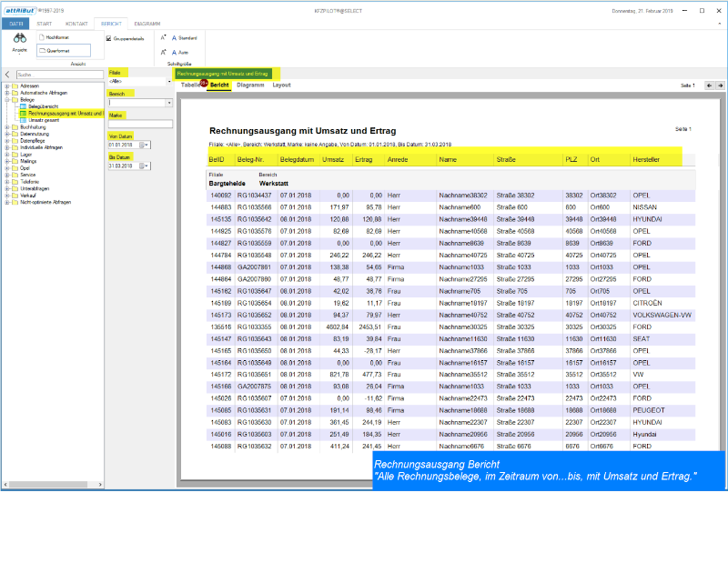Expand the Adressen tree folder
728x573 pixels.
pos(6,86)
